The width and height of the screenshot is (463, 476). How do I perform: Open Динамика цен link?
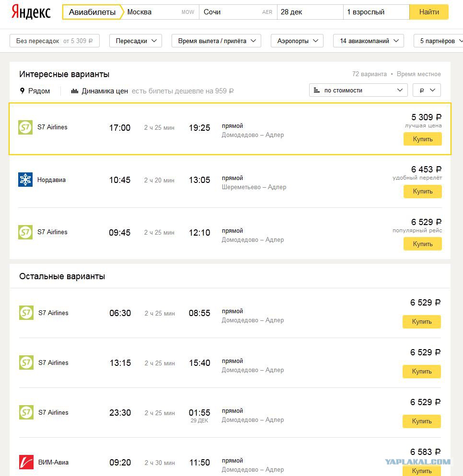(104, 91)
